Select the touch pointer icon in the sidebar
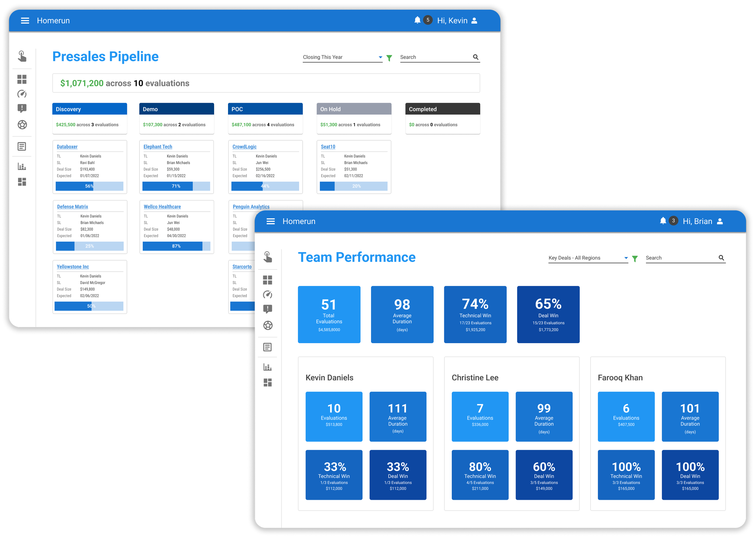756x537 pixels. 22,56
